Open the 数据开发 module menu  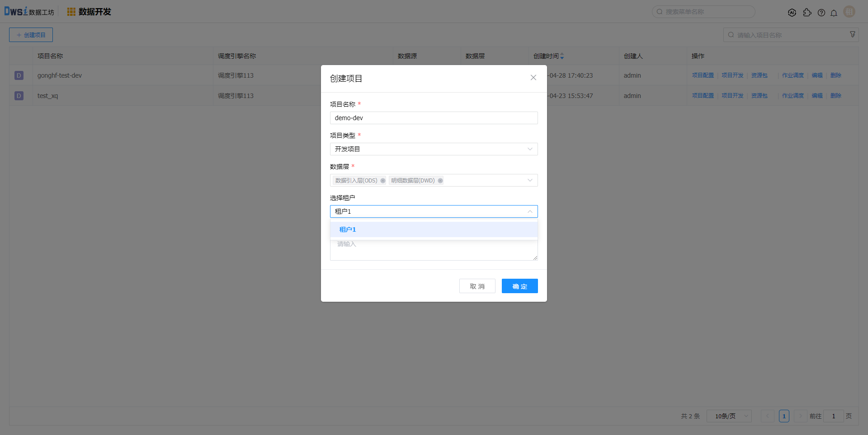pyautogui.click(x=89, y=12)
